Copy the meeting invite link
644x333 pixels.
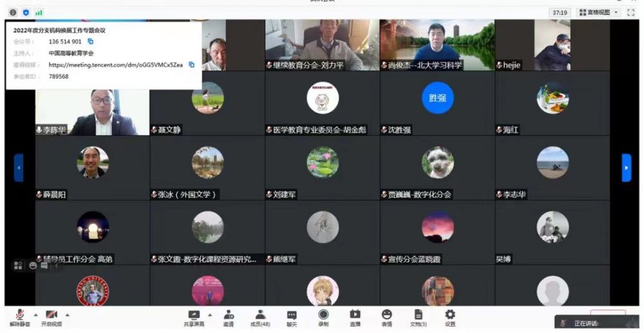tap(191, 64)
